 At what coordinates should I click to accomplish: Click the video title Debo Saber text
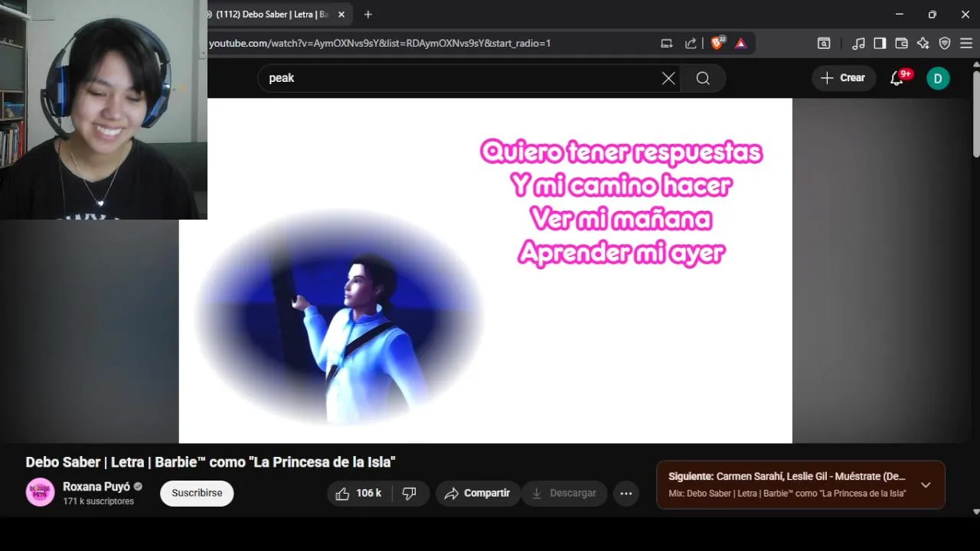pyautogui.click(x=211, y=462)
